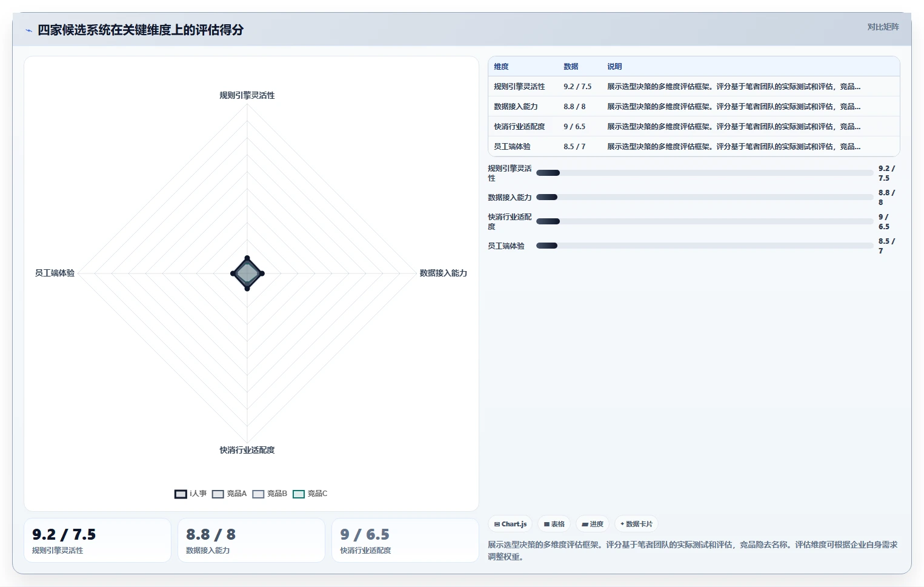Click the green 竞品C legend color box

coord(299,494)
